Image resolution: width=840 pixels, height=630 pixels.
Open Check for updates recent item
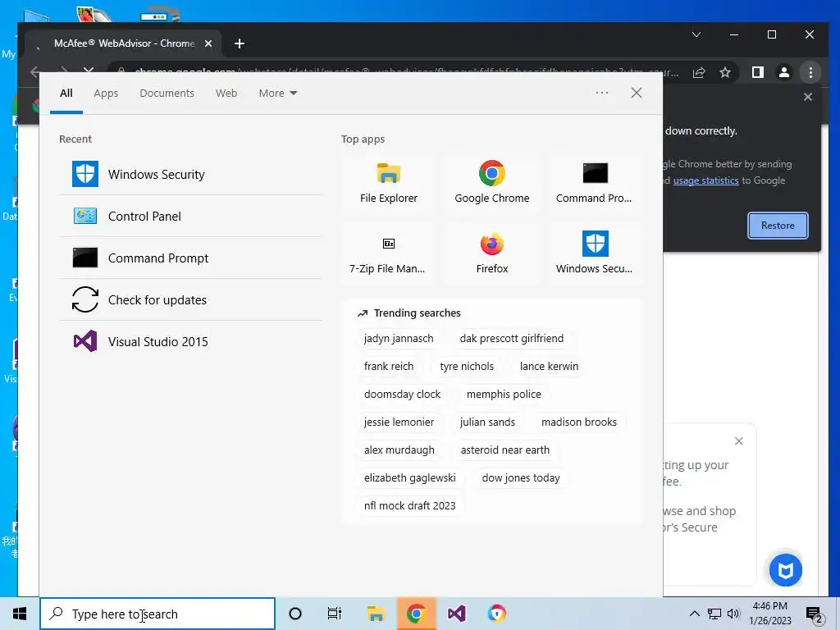[190, 299]
